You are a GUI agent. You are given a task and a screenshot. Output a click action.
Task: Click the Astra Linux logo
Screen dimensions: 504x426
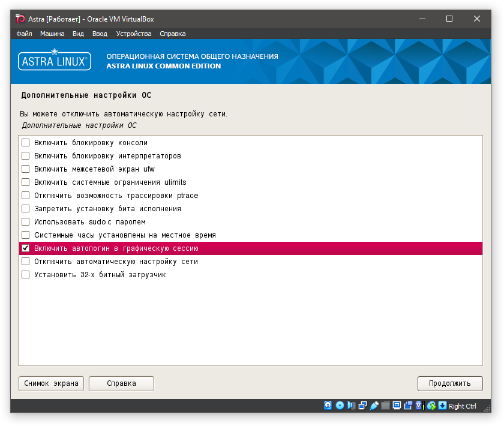[55, 60]
